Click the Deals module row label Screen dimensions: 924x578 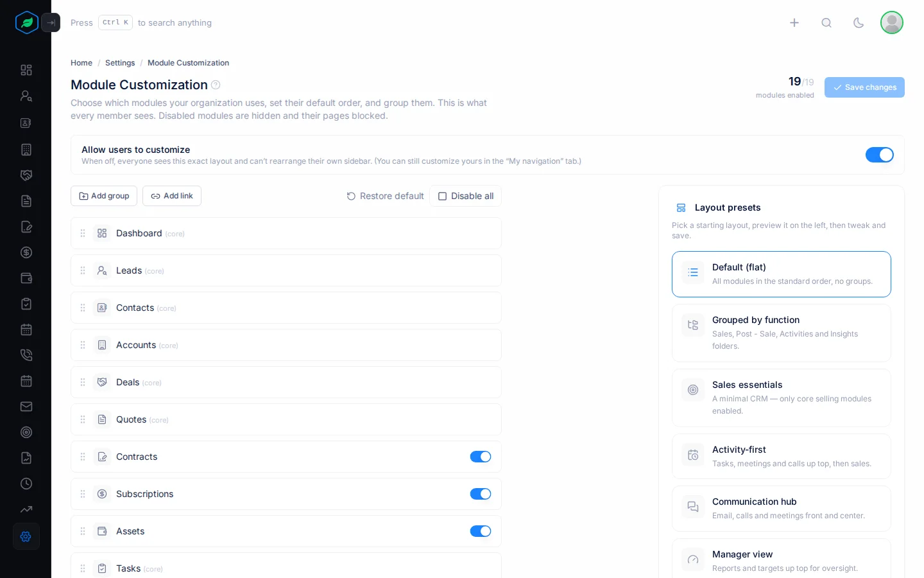pos(128,382)
